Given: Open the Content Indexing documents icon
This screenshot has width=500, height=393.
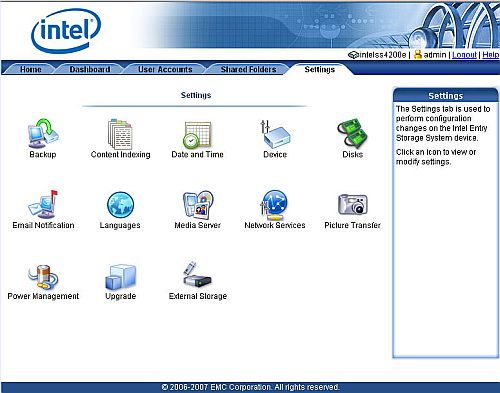Looking at the screenshot, I should point(120,134).
